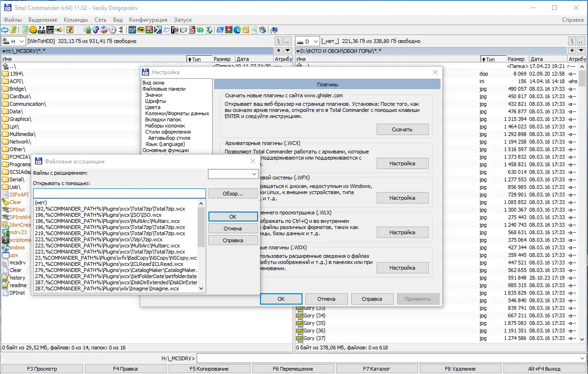The width and height of the screenshot is (588, 374).
Task: Click the go-up-folder toolbar icon
Action: [14, 30]
